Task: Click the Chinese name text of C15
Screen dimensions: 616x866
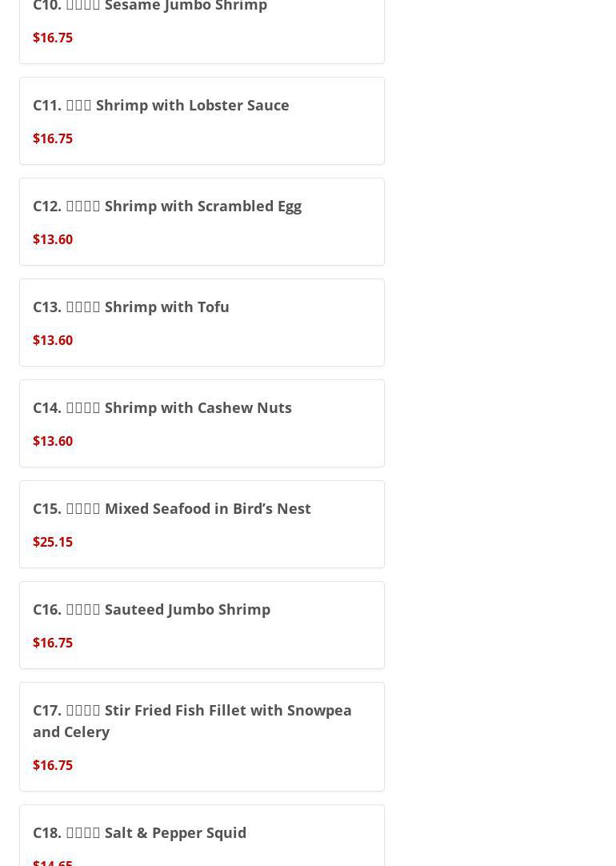Action: pos(83,509)
